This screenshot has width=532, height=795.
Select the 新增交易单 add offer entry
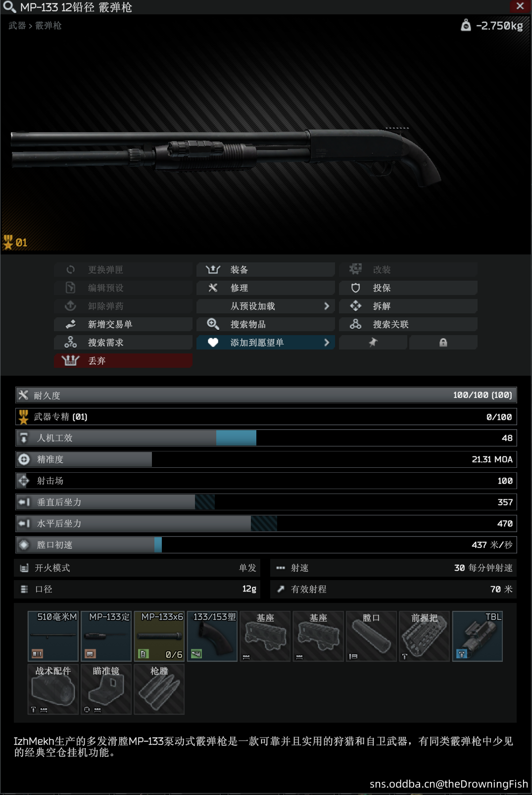tap(123, 324)
